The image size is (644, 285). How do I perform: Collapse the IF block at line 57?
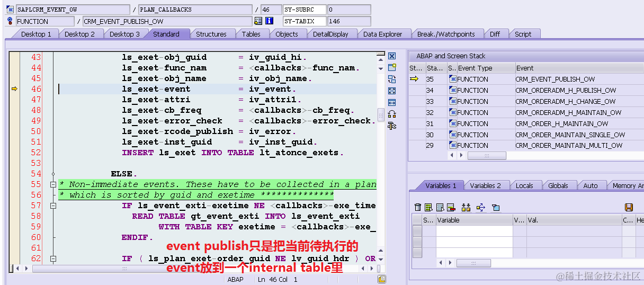[53, 206]
